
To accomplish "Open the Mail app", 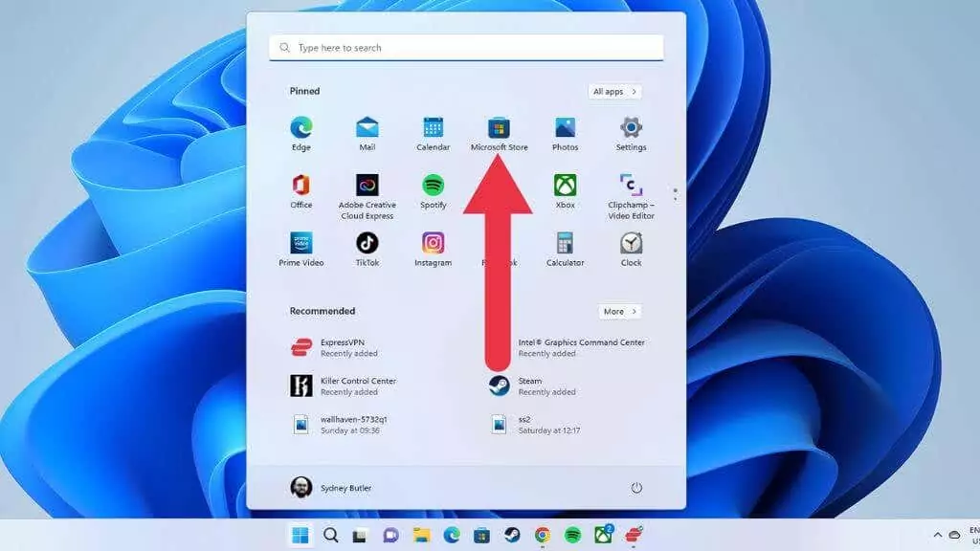I will (367, 133).
